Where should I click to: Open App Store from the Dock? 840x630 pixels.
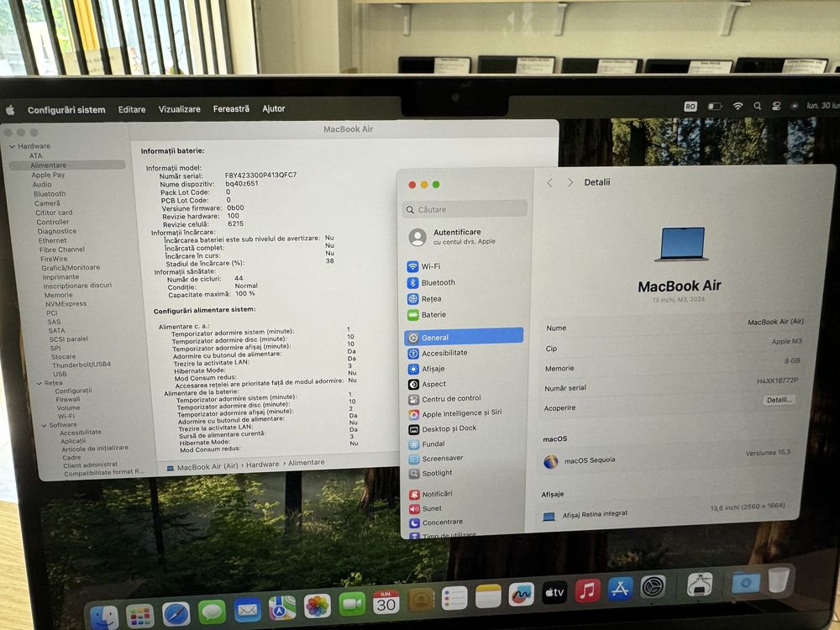point(620,589)
